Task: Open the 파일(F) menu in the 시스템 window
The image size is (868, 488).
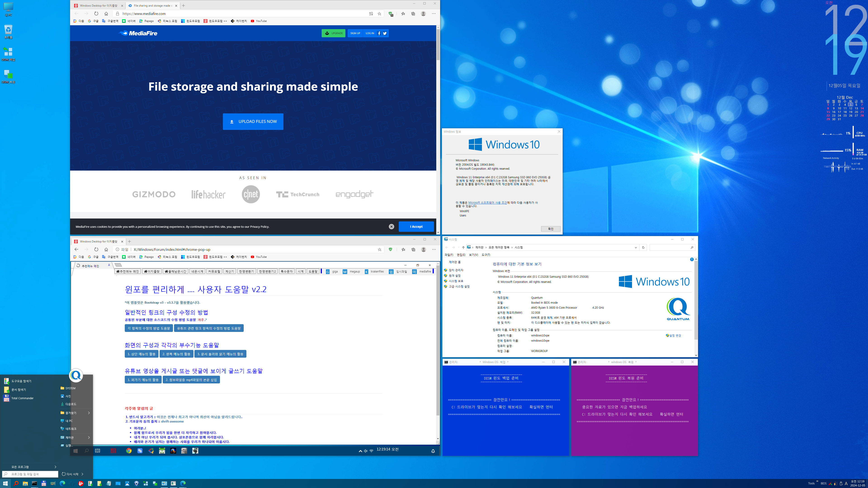Action: (x=448, y=255)
